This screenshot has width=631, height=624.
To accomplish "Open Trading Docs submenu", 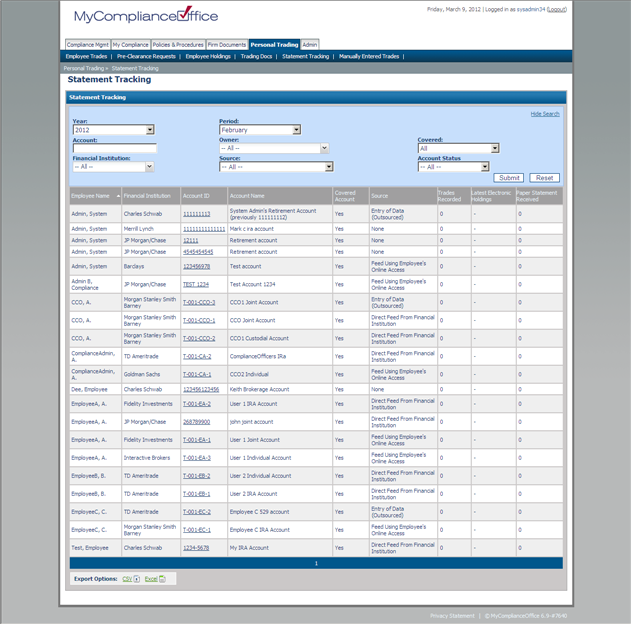I will [x=256, y=56].
